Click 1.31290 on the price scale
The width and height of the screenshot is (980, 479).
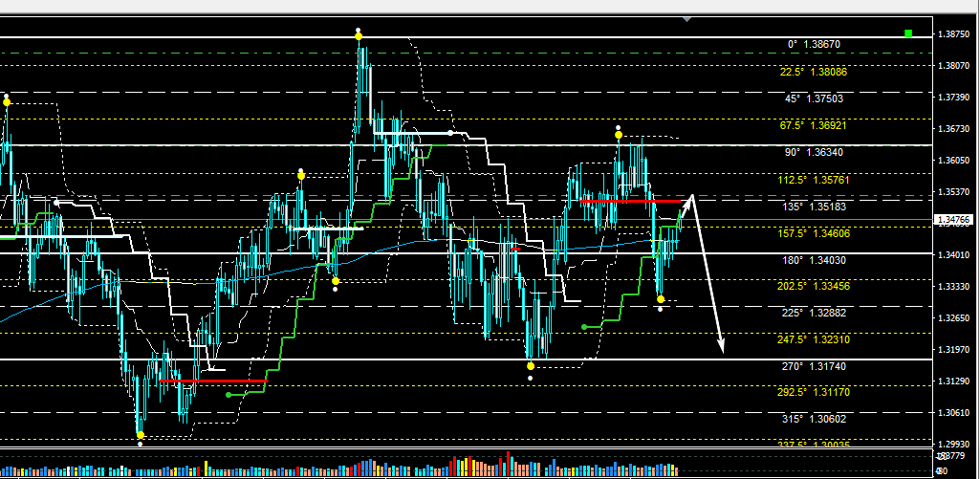(x=954, y=381)
